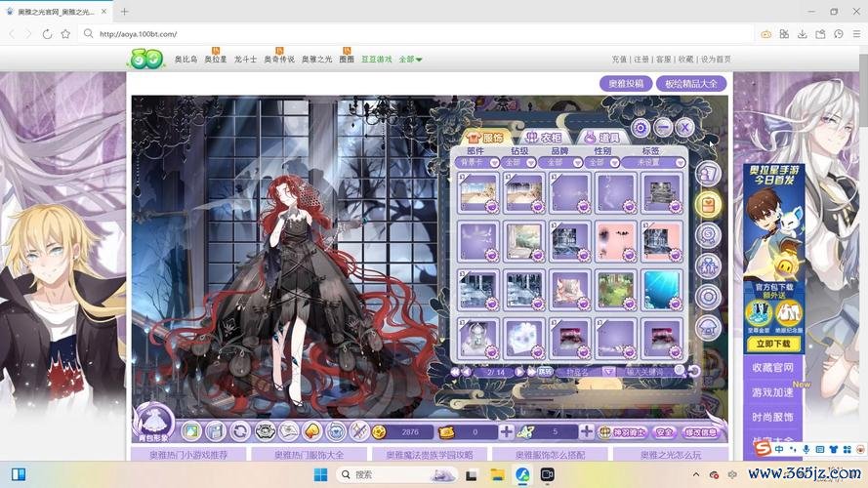Click the save disk icon in bottom toolbar
This screenshot has height=488, width=868.
216,431
